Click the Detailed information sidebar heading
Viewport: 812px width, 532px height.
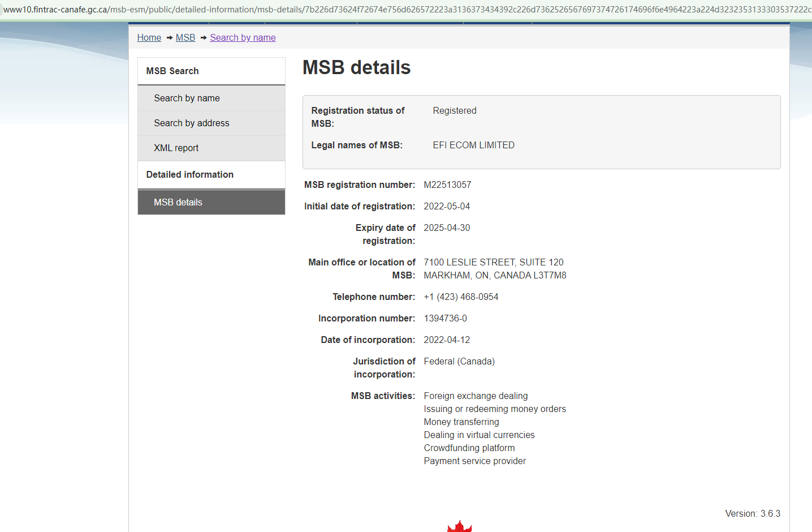[x=211, y=174]
